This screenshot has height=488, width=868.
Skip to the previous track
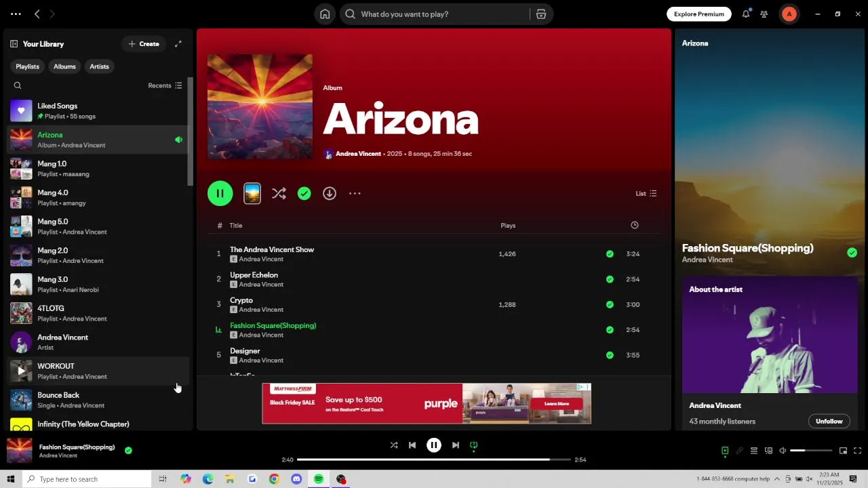pyautogui.click(x=412, y=445)
